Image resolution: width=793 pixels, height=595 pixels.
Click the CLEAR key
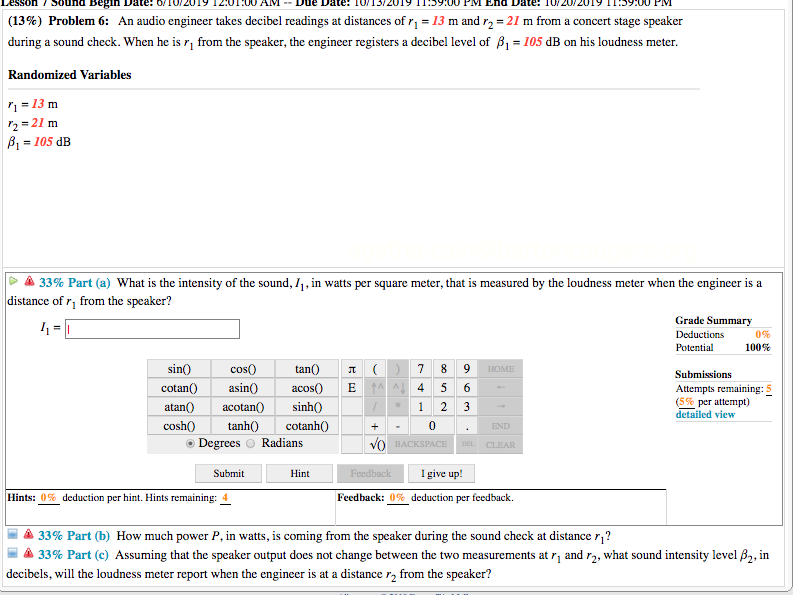(x=501, y=445)
